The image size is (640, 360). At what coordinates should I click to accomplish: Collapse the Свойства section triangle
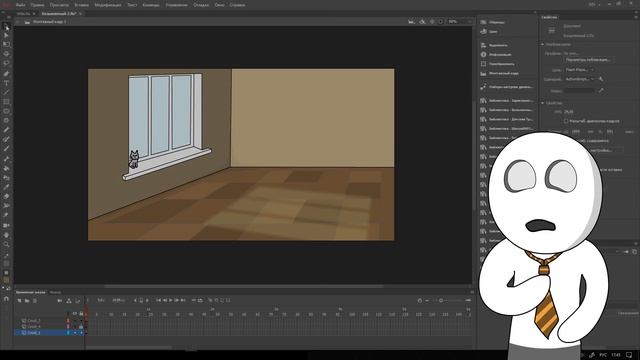543,103
